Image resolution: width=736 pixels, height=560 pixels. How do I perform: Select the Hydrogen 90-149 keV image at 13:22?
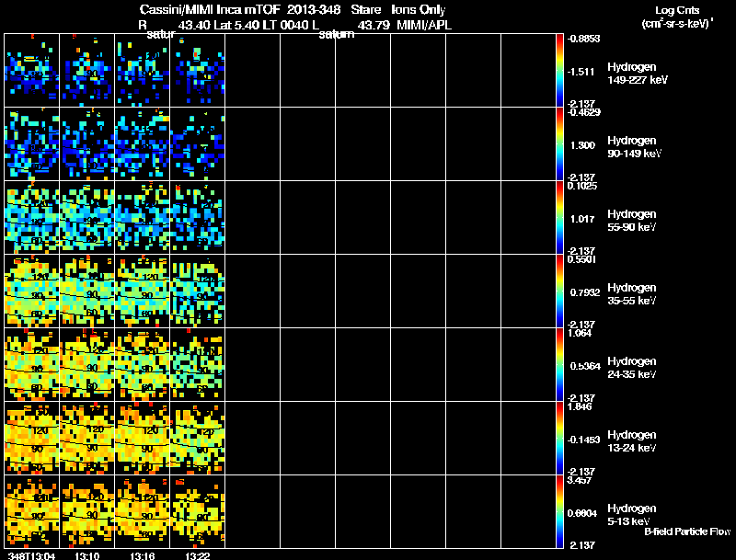198,144
